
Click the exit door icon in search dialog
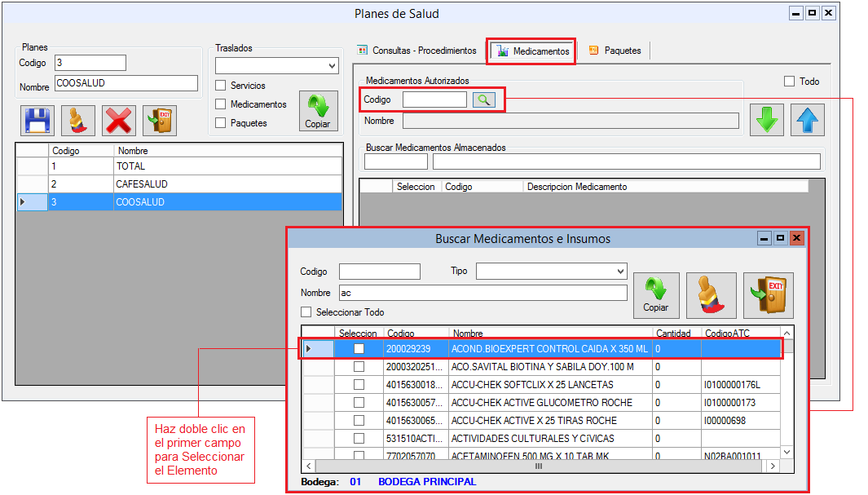coord(768,295)
